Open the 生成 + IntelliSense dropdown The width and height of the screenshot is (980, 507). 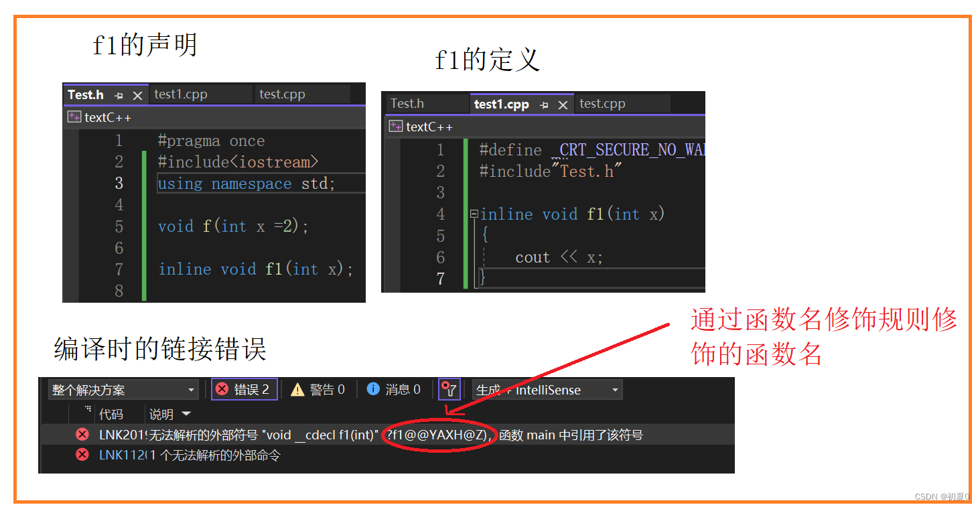[x=547, y=390]
